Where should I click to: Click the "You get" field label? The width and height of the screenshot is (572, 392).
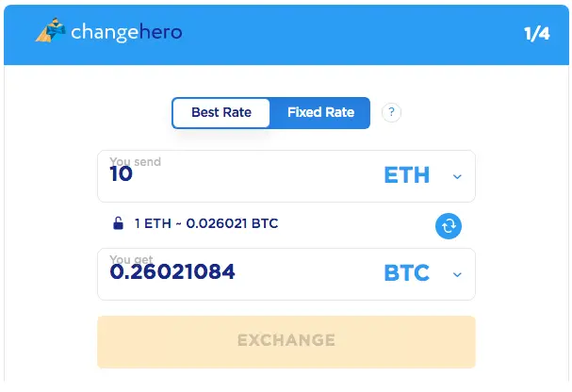pos(131,259)
